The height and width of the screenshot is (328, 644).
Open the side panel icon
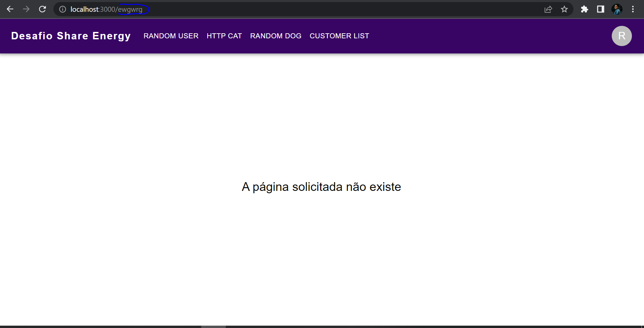click(600, 9)
